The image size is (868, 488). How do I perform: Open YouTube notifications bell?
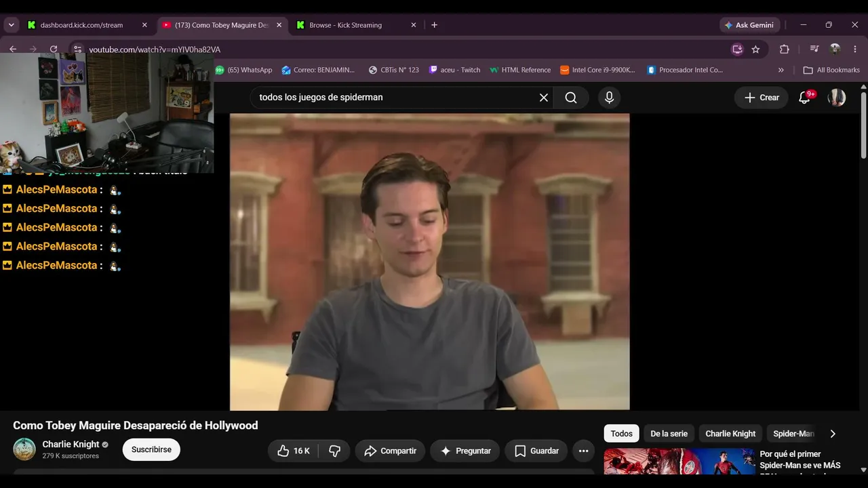pos(805,98)
